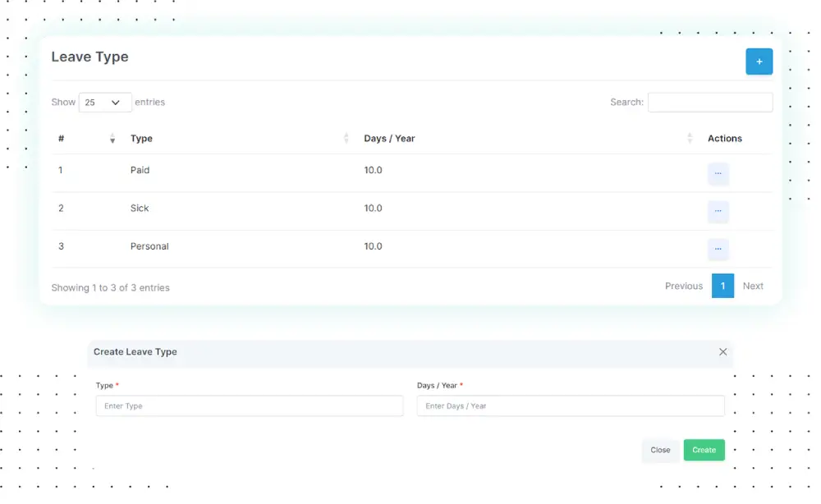
Task: Open actions menu for Sick leave row
Action: point(718,211)
